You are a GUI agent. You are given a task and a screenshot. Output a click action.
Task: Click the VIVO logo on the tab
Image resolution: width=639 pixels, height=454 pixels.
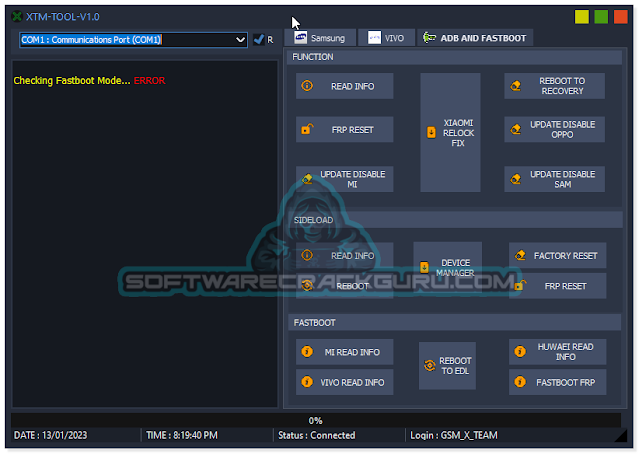(374, 38)
